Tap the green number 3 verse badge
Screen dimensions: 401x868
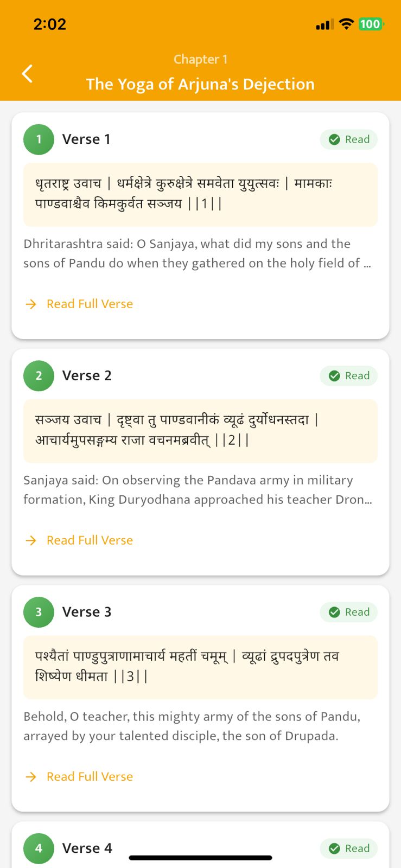coord(39,612)
